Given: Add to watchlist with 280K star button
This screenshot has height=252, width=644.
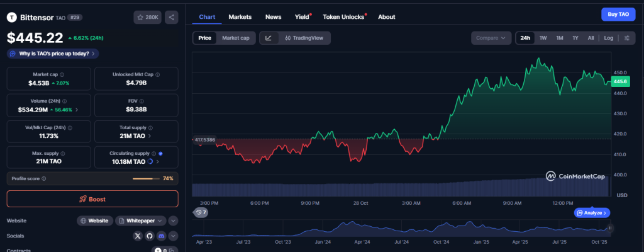Looking at the screenshot, I should coord(147,17).
